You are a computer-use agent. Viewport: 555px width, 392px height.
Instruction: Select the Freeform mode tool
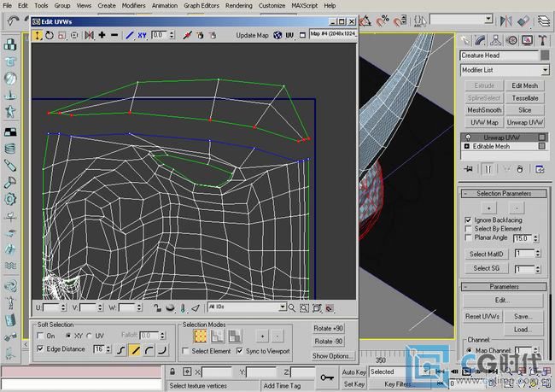click(74, 35)
